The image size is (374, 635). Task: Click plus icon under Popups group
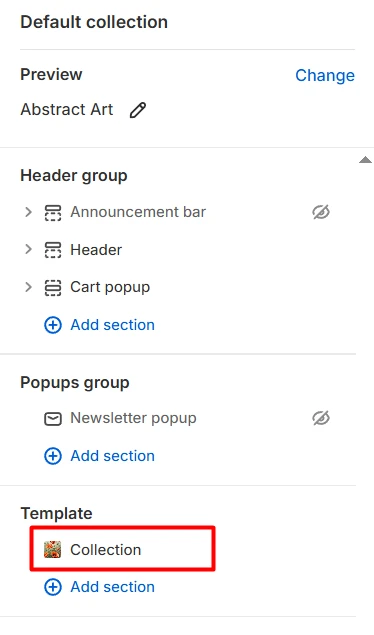53,456
